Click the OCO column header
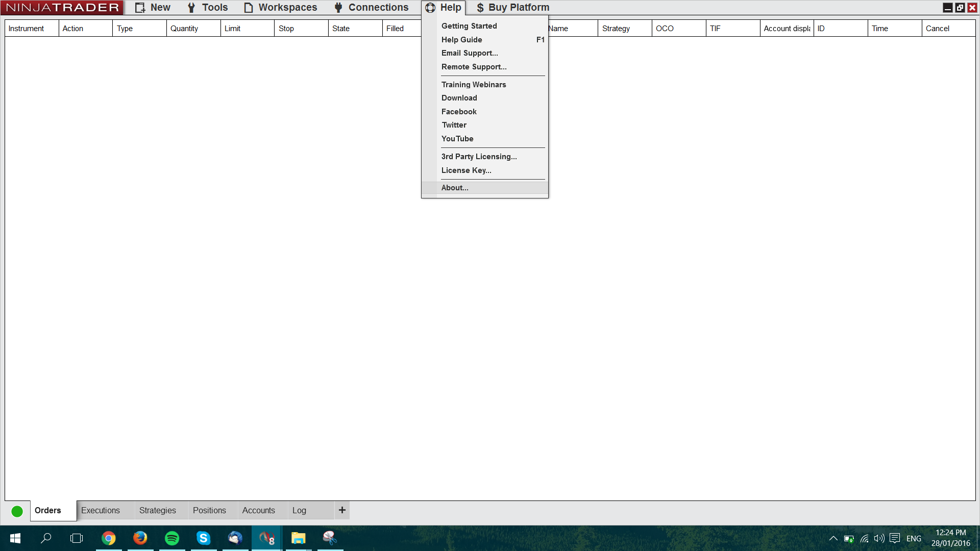Screen dimensions: 980x551 [x=679, y=29]
